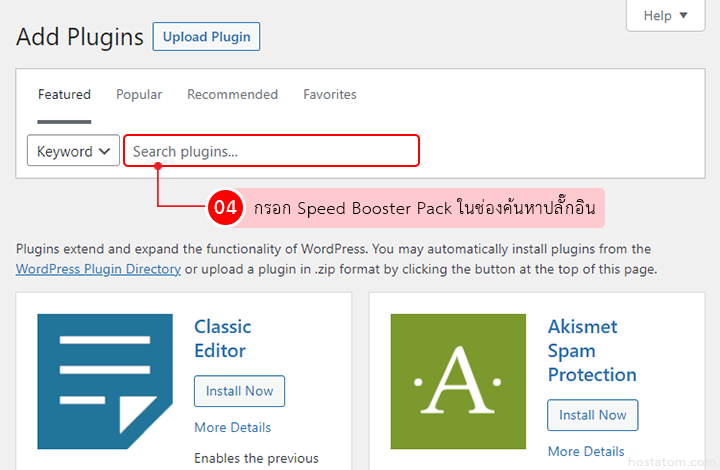The width and height of the screenshot is (720, 470).
Task: View More Details for Classic Editor
Action: pos(232,428)
